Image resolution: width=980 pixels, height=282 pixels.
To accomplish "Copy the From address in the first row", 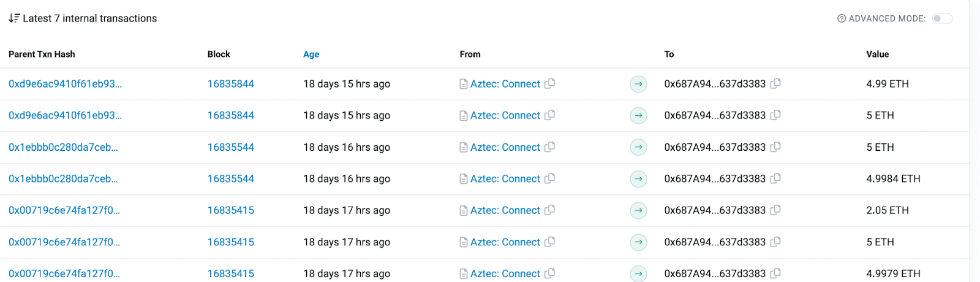I will click(550, 83).
